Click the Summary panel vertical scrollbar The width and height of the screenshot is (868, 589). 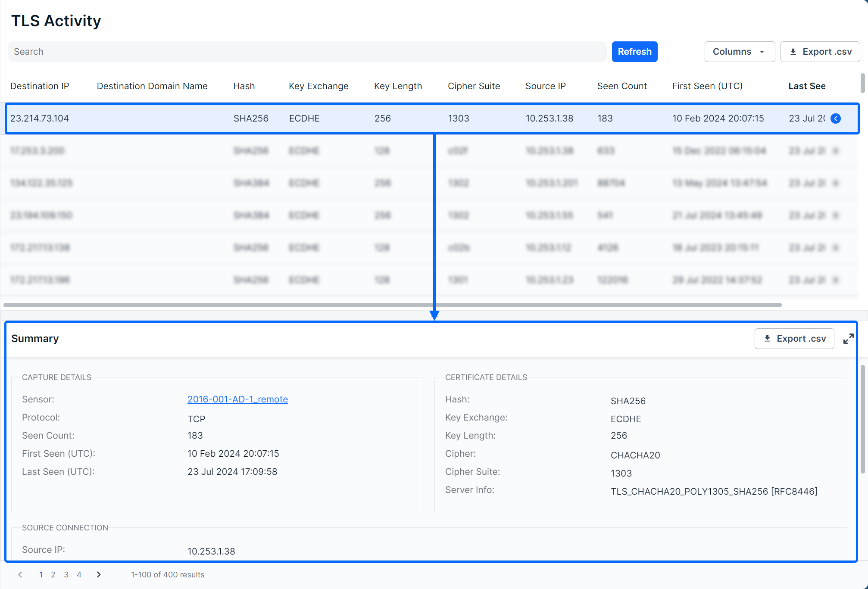coord(862,419)
